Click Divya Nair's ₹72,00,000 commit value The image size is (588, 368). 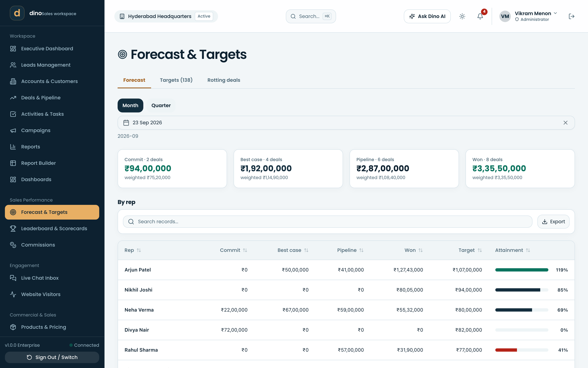tap(234, 330)
